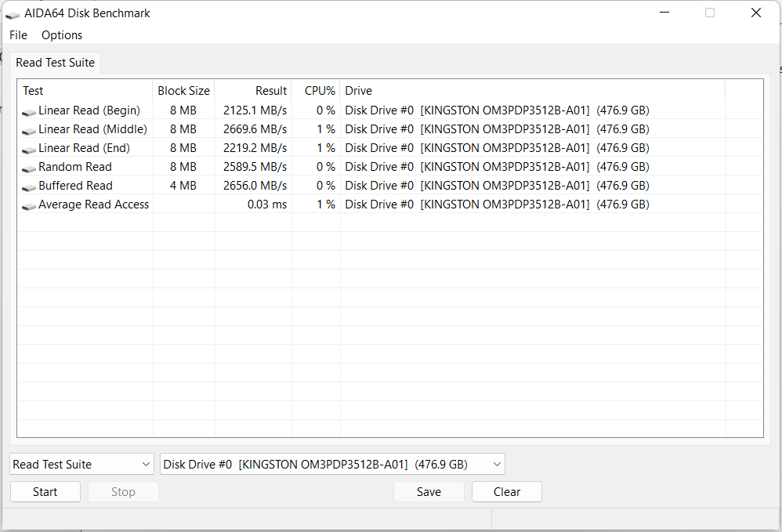The height and width of the screenshot is (532, 782).
Task: Sort by the Result column header
Action: (x=253, y=91)
